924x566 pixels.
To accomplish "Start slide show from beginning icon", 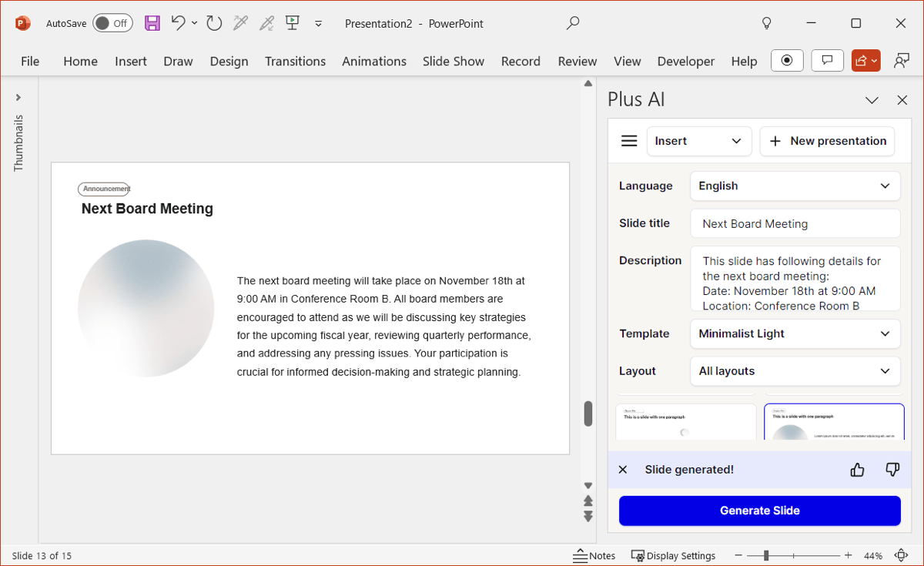I will 292,23.
